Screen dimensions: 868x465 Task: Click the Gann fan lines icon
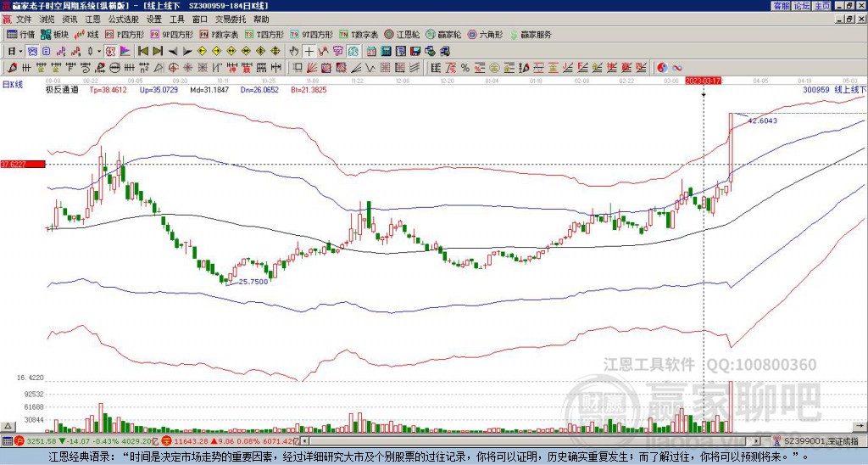pos(312,68)
